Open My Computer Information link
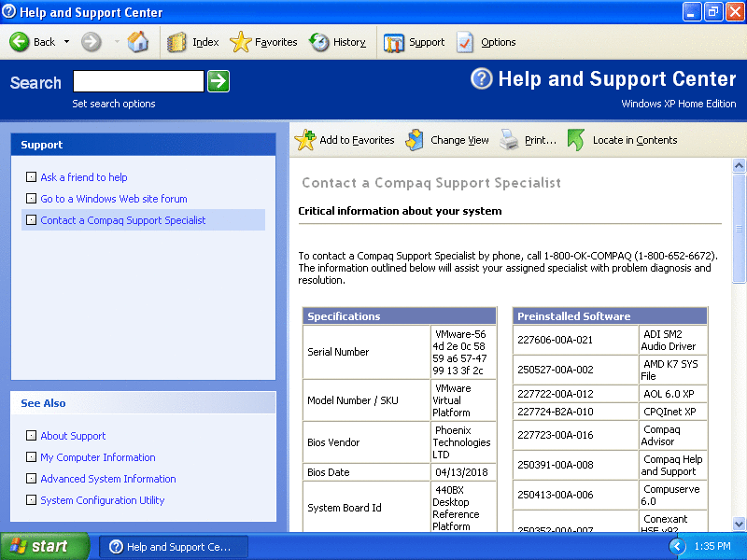This screenshot has width=747, height=560. [x=98, y=457]
